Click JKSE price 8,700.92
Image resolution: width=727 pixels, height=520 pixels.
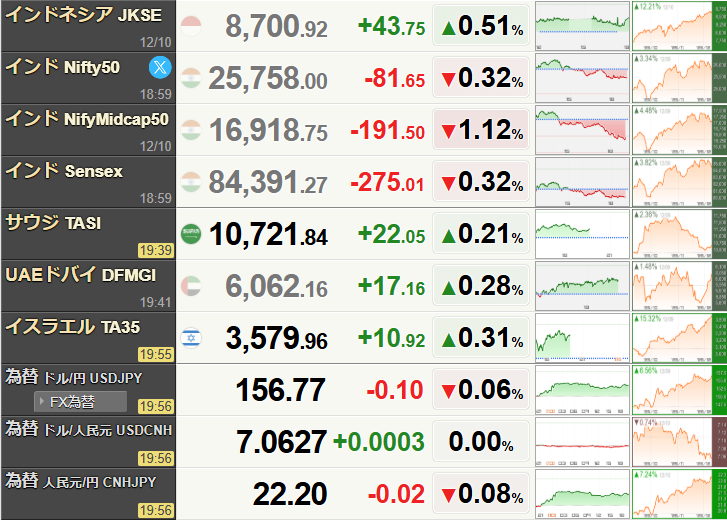point(276,26)
